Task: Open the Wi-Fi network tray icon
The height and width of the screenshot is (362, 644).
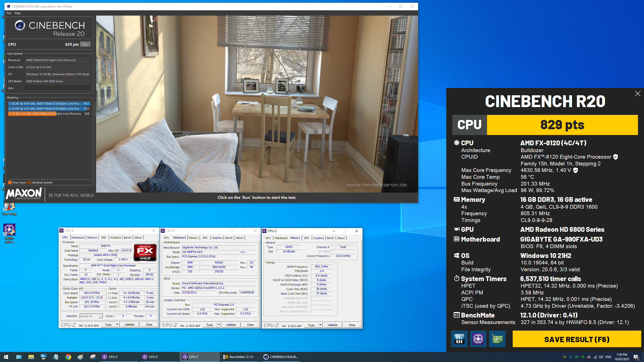Action: [x=595, y=357]
